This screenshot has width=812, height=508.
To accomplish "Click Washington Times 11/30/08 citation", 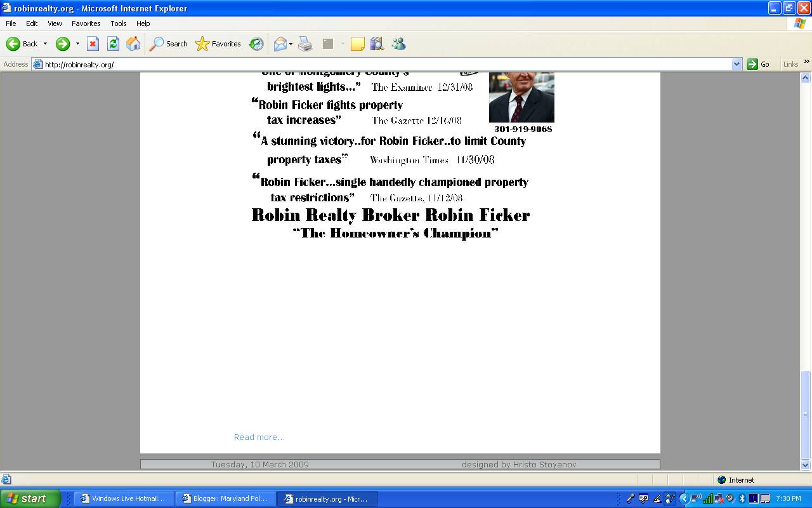I will pos(432,160).
